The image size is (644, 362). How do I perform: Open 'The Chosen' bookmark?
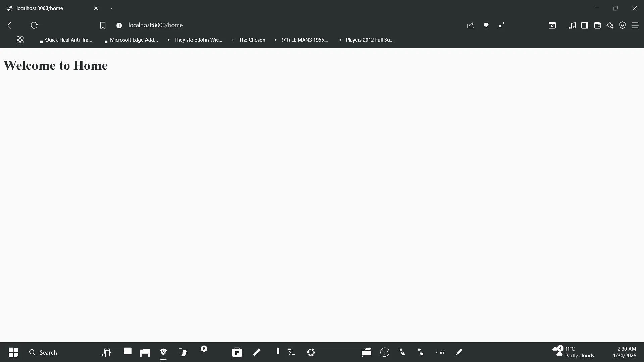pyautogui.click(x=252, y=40)
